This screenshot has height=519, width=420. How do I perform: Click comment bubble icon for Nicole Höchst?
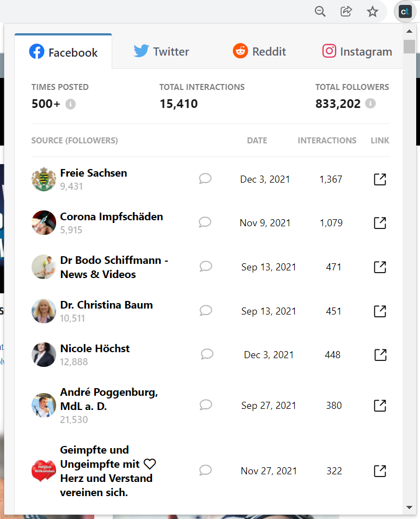[207, 354]
